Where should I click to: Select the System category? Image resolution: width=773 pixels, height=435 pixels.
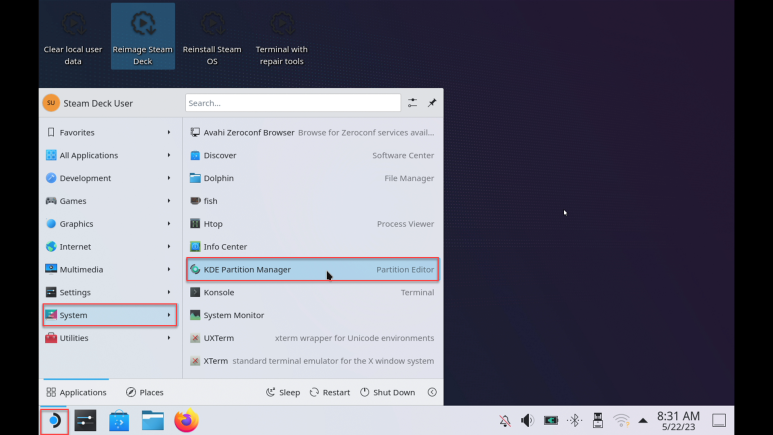[109, 315]
